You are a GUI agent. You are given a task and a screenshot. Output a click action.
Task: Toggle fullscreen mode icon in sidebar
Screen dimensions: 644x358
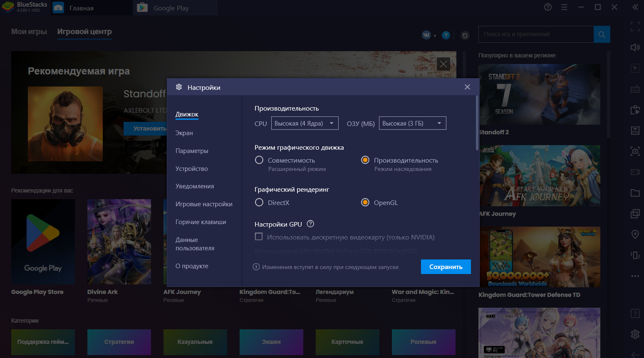(635, 27)
